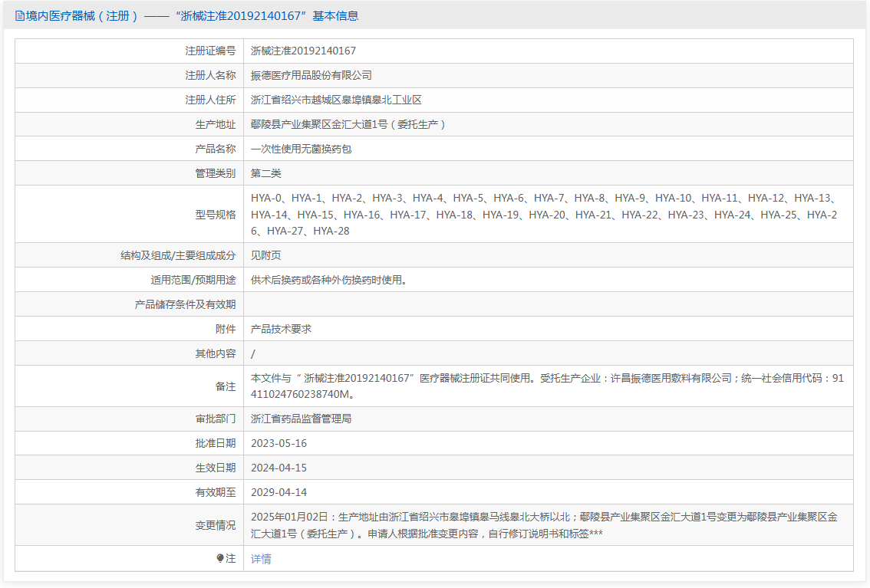Click the 注册人名称 label
Viewport: 870px width, 588px height.
click(210, 75)
